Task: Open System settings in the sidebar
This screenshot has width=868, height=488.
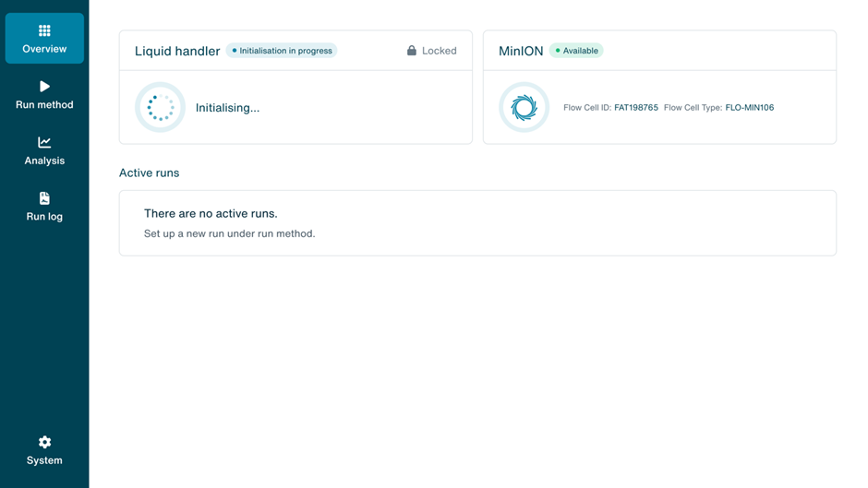Action: click(x=44, y=450)
